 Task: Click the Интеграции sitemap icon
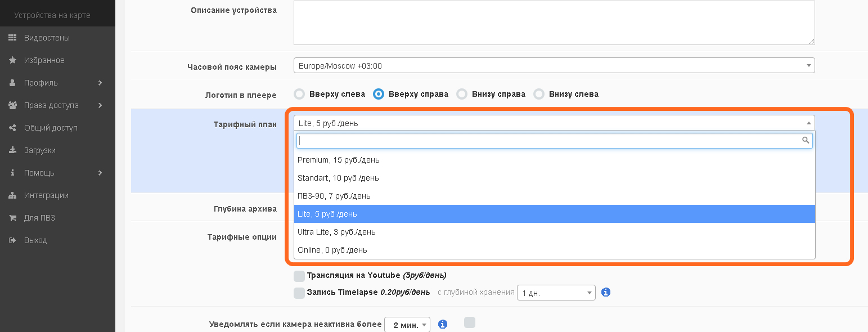coord(12,195)
